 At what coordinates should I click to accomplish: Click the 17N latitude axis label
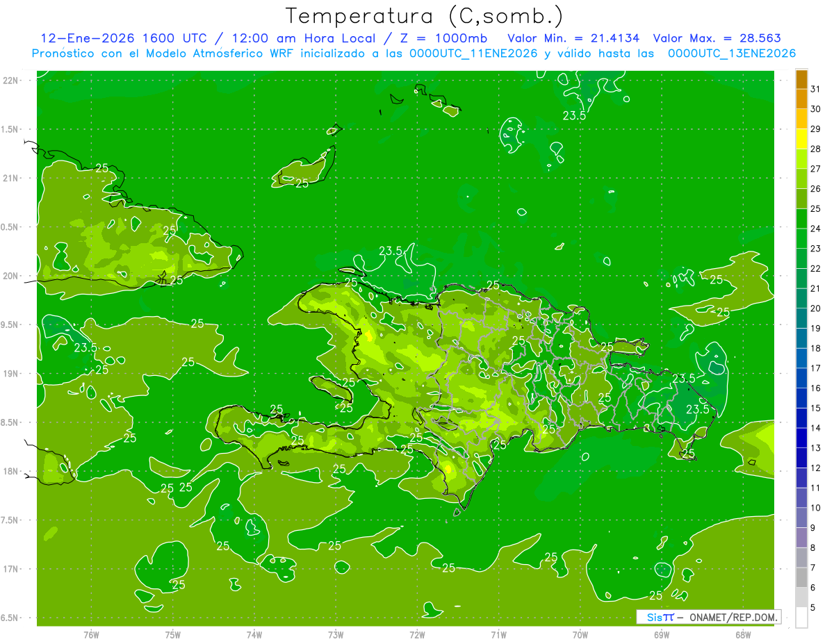click(x=12, y=569)
